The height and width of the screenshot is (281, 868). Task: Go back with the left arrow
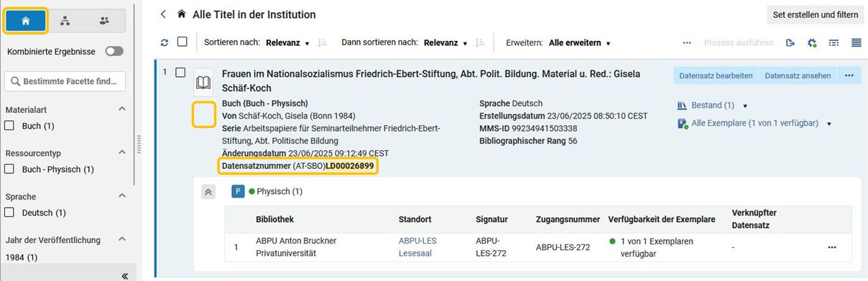[x=163, y=14]
